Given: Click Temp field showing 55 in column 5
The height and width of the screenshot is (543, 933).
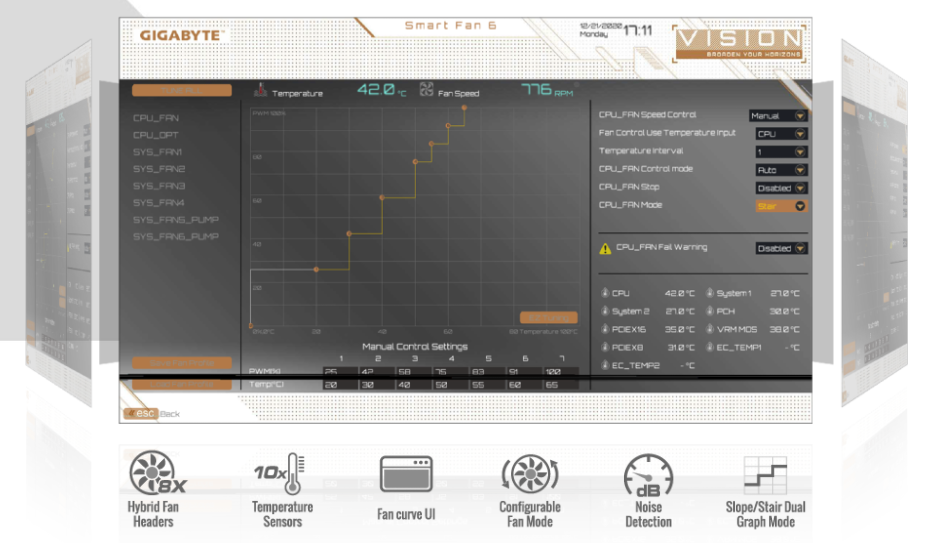Looking at the screenshot, I should coord(487,385).
